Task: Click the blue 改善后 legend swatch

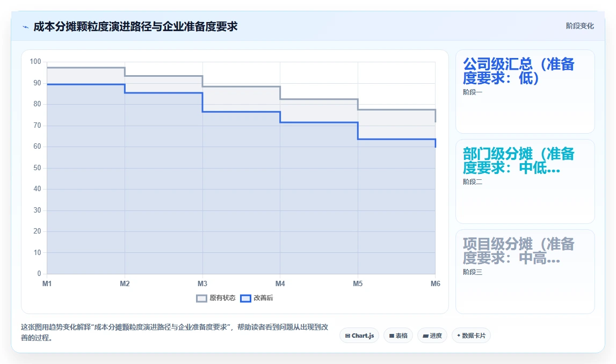Action: click(x=245, y=299)
